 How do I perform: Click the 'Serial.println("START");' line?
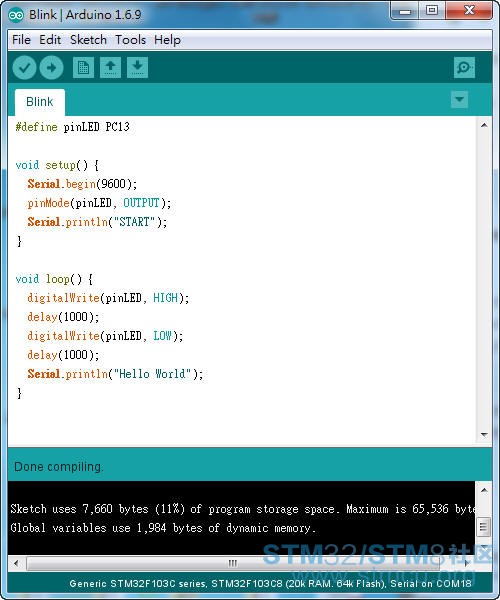pyautogui.click(x=97, y=222)
